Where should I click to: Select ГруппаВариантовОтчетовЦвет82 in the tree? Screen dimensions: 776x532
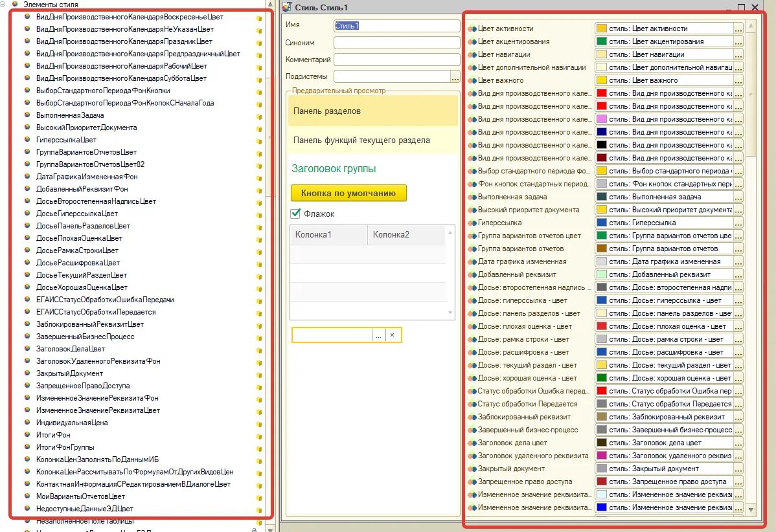(x=90, y=164)
